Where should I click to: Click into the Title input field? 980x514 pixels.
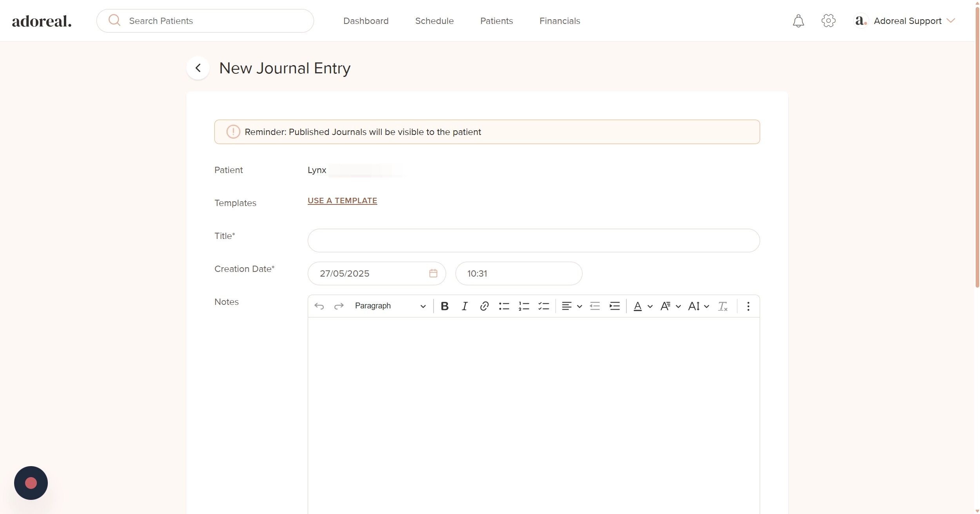click(534, 241)
